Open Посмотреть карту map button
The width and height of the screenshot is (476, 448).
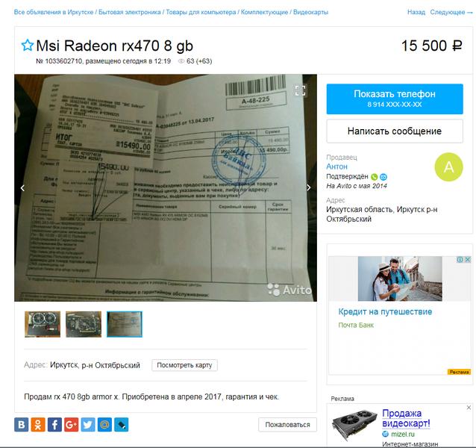[x=184, y=365]
